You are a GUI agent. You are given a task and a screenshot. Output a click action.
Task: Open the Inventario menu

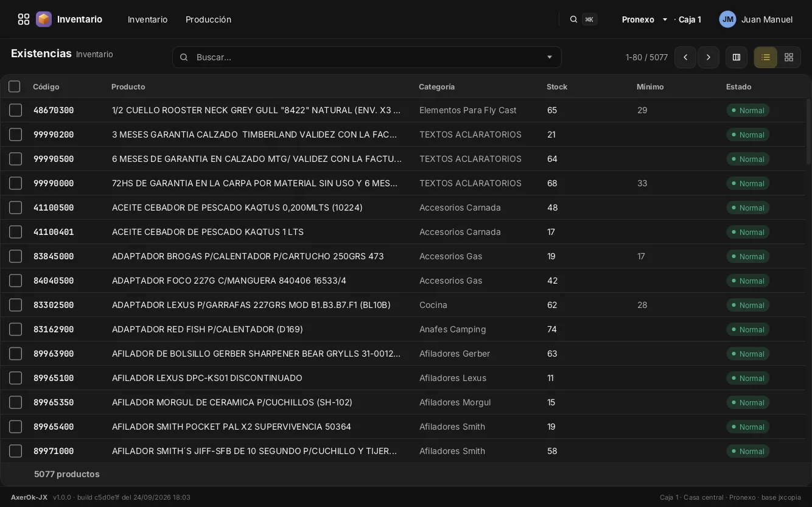pyautogui.click(x=147, y=19)
